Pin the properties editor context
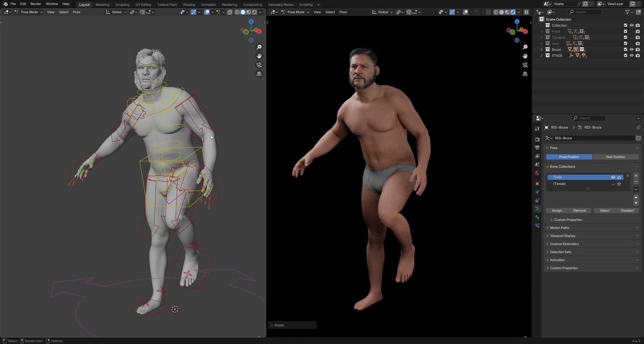Screen dimensions: 644x344 638,128
